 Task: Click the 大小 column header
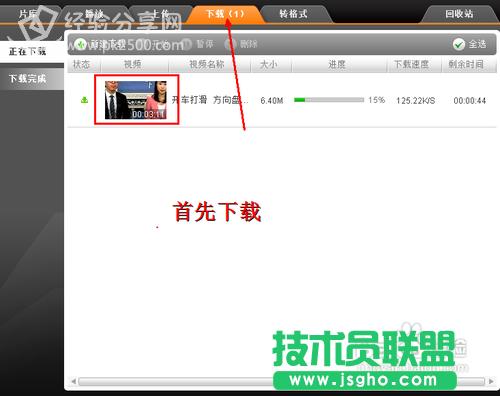269,64
